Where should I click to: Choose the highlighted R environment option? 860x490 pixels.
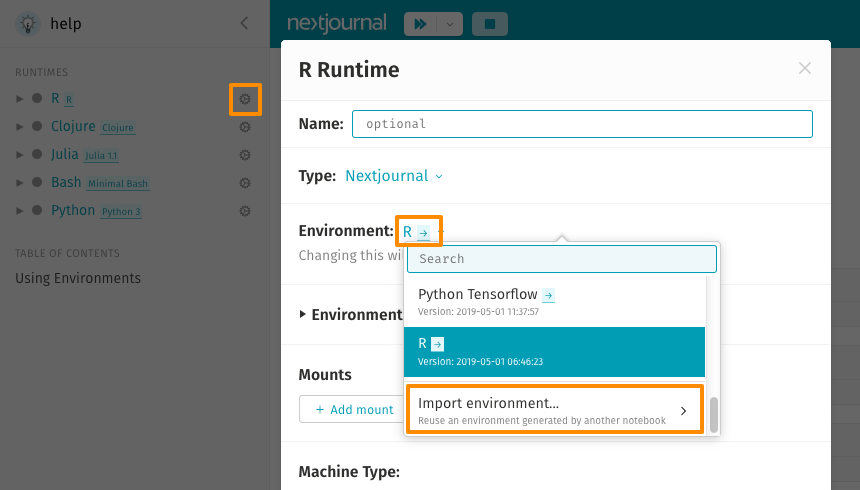[x=555, y=352]
